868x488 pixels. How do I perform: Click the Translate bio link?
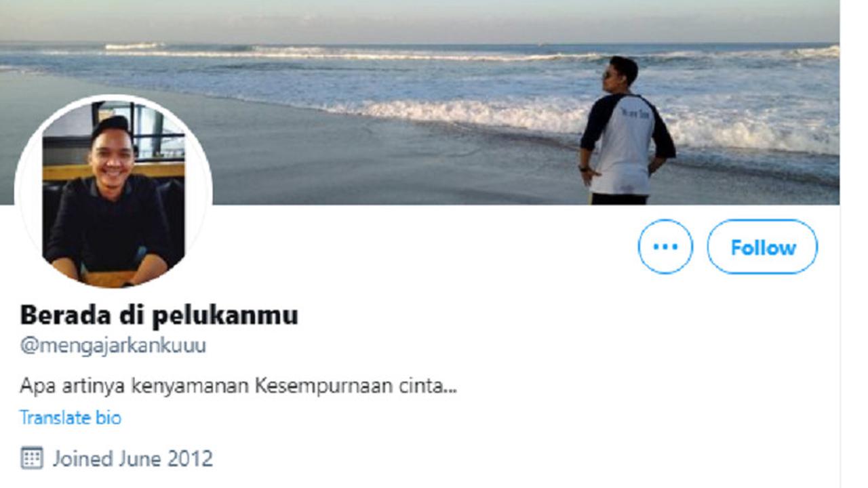pyautogui.click(x=71, y=418)
